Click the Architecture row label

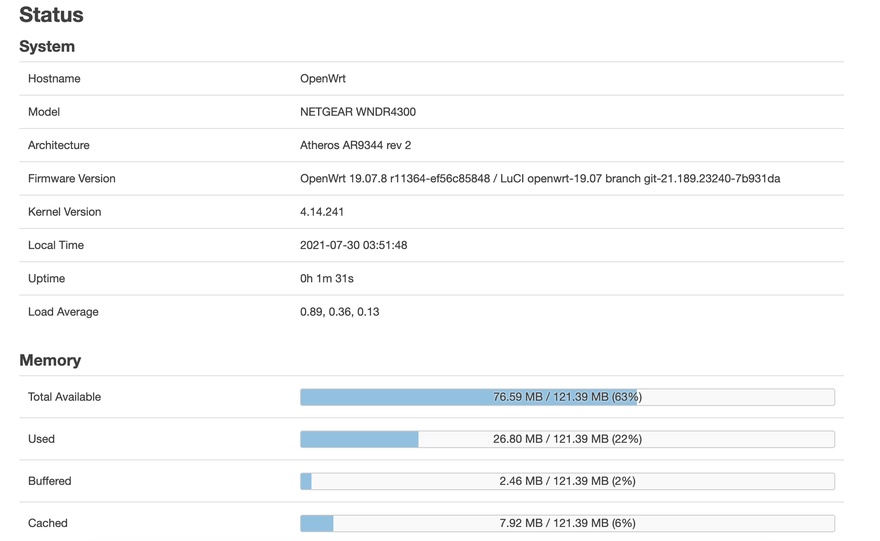[59, 145]
